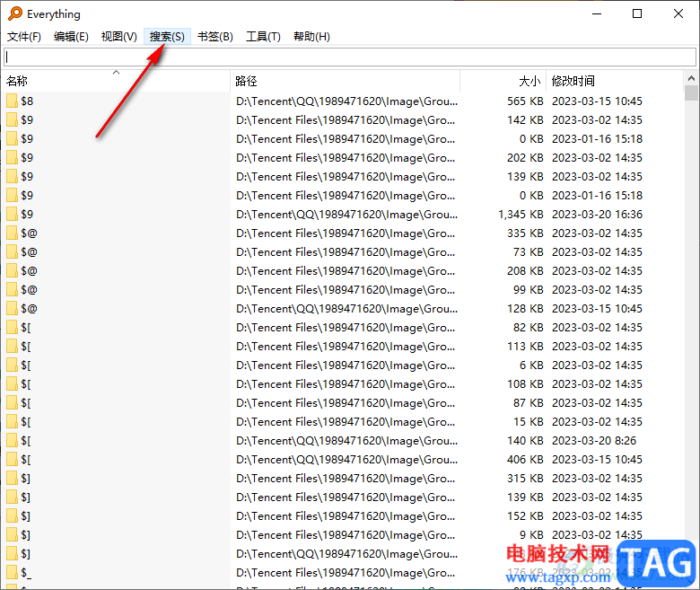Screen dimensions: 700x590
Task: Open the 工具(T) menu
Action: pos(263,37)
